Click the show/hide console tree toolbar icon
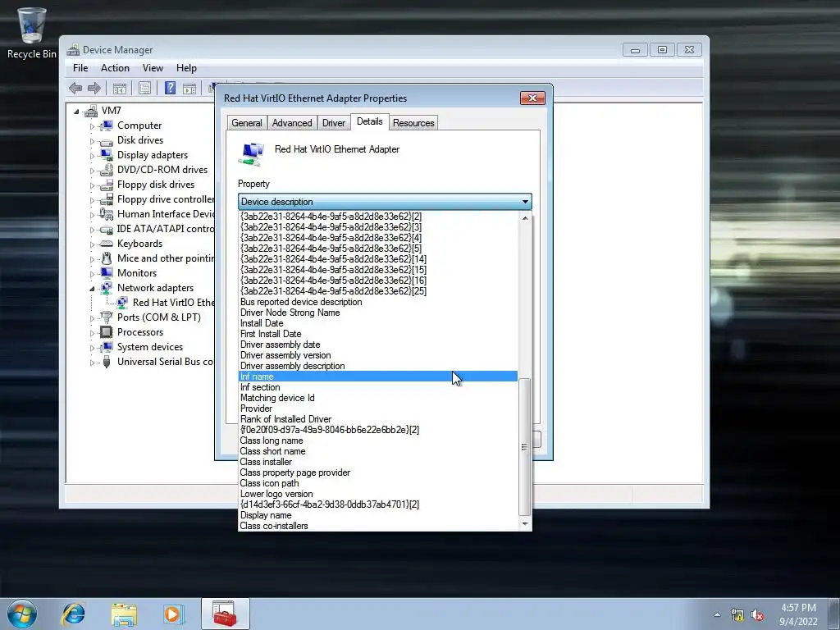This screenshot has height=630, width=840. click(x=120, y=89)
